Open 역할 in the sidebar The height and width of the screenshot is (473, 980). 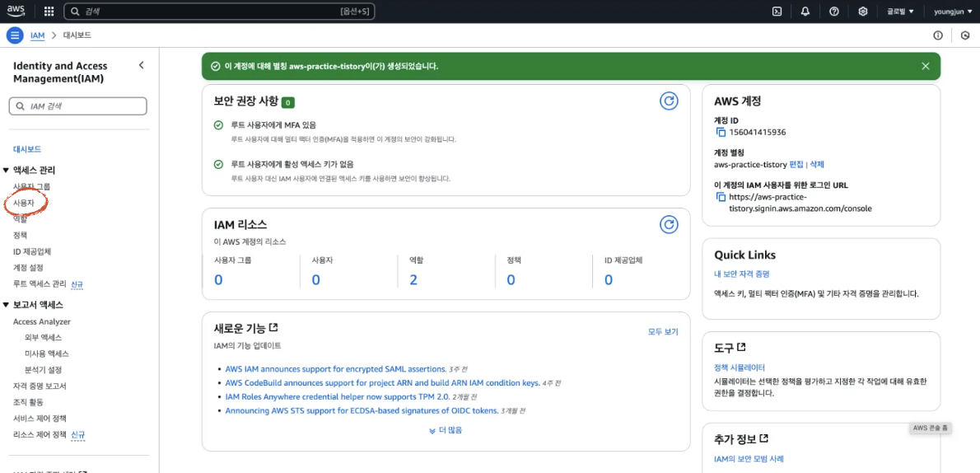(x=20, y=219)
